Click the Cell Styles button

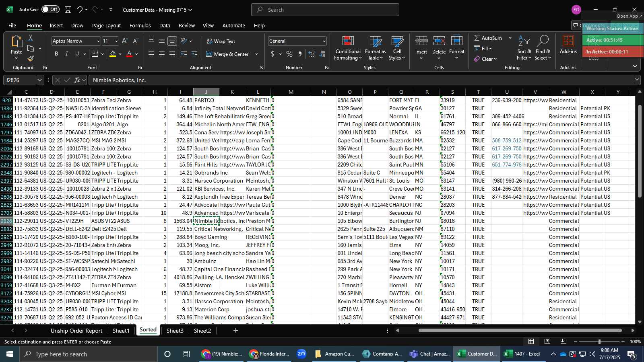tap(397, 48)
